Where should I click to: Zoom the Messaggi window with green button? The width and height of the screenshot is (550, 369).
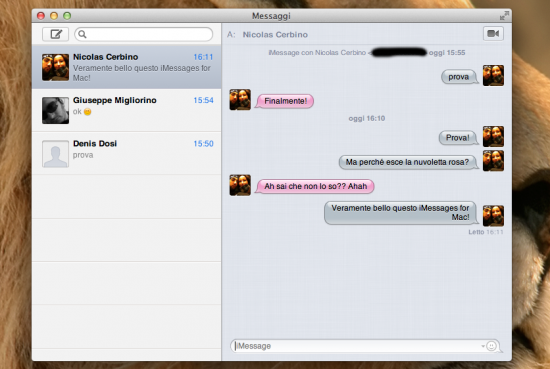(67, 15)
